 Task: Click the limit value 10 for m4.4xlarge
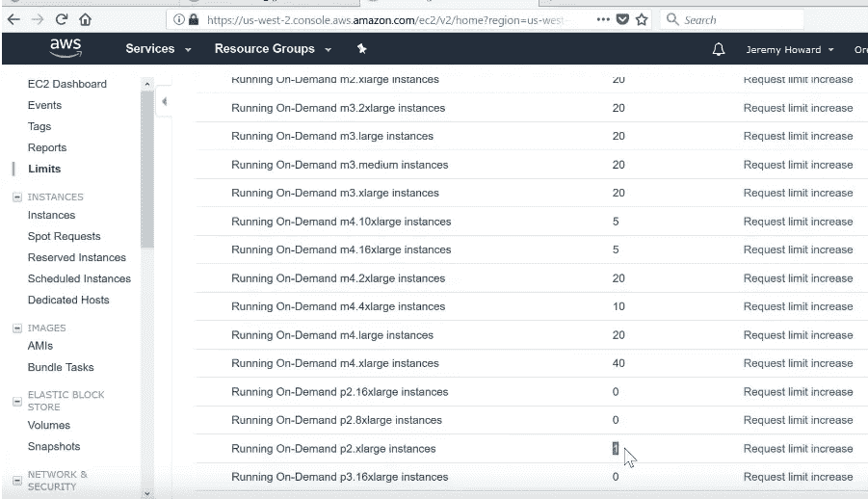[618, 307]
